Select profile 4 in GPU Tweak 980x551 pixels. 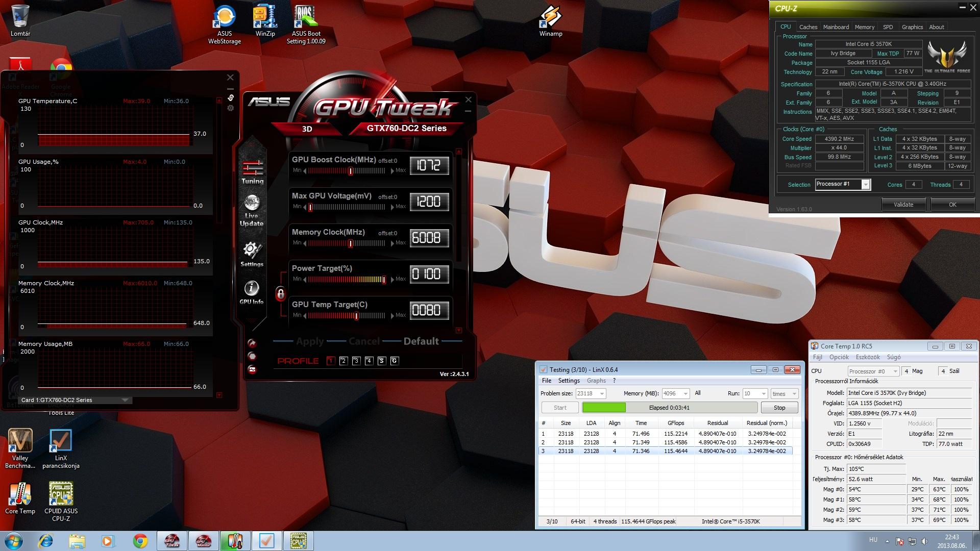coord(369,361)
